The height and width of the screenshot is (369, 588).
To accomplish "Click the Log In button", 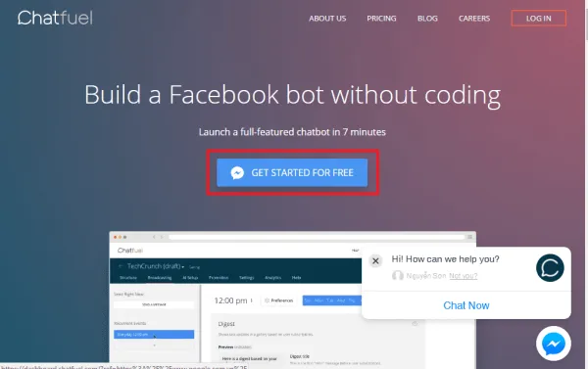I will coord(538,19).
